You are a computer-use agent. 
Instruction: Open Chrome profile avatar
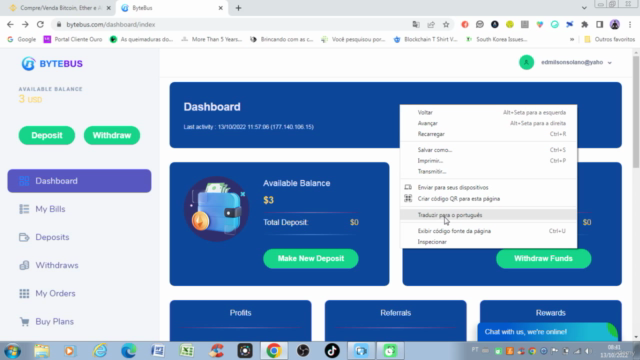point(615,24)
